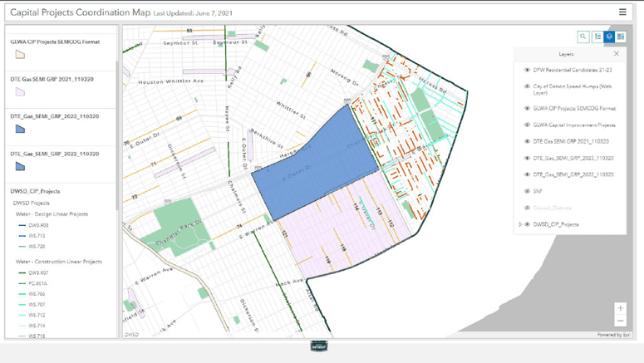The height and width of the screenshot is (363, 644).
Task: Toggle visibility of DWSD_CIP_Projects layer
Action: pyautogui.click(x=527, y=224)
